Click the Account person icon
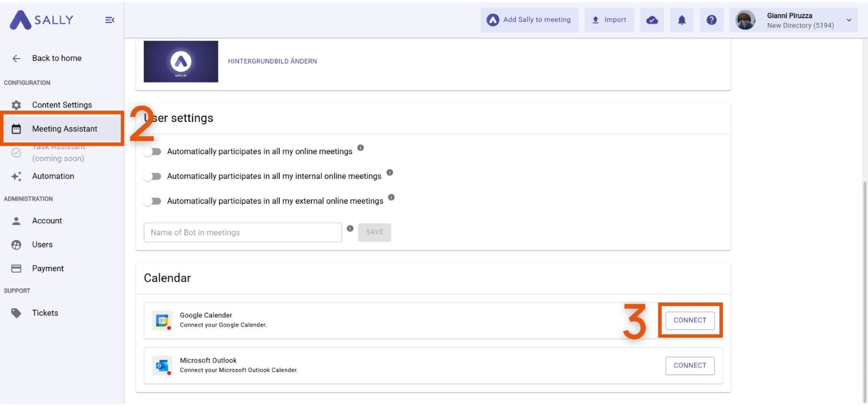Image resolution: width=868 pixels, height=407 pixels. click(17, 221)
